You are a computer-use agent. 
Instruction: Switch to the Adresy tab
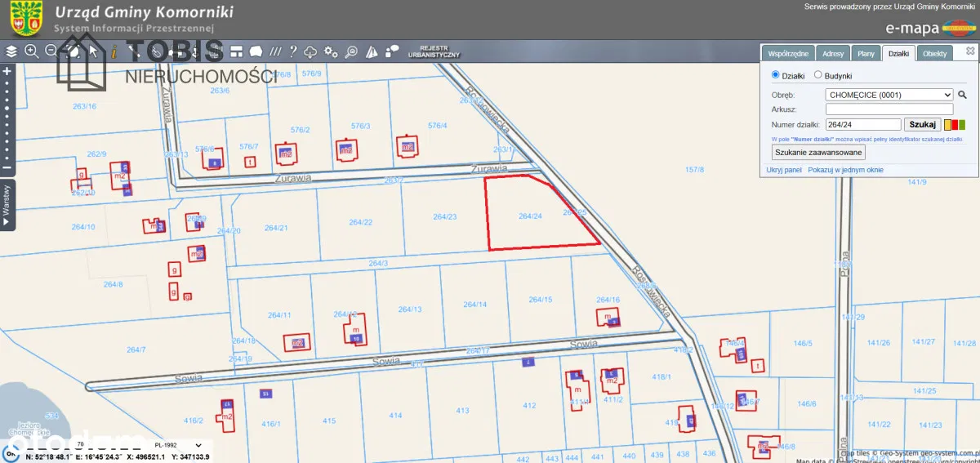point(833,53)
